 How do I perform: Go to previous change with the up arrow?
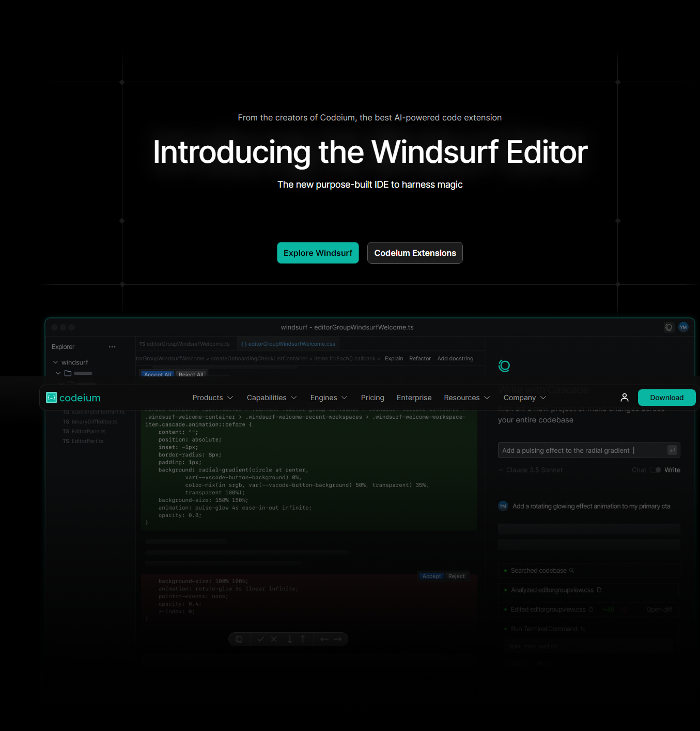point(303,639)
